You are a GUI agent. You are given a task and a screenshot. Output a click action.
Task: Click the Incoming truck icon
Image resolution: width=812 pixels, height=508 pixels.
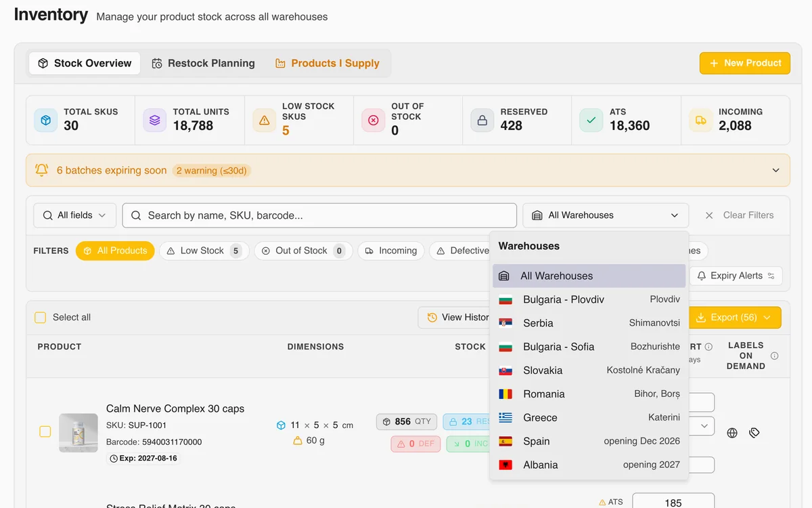(701, 120)
